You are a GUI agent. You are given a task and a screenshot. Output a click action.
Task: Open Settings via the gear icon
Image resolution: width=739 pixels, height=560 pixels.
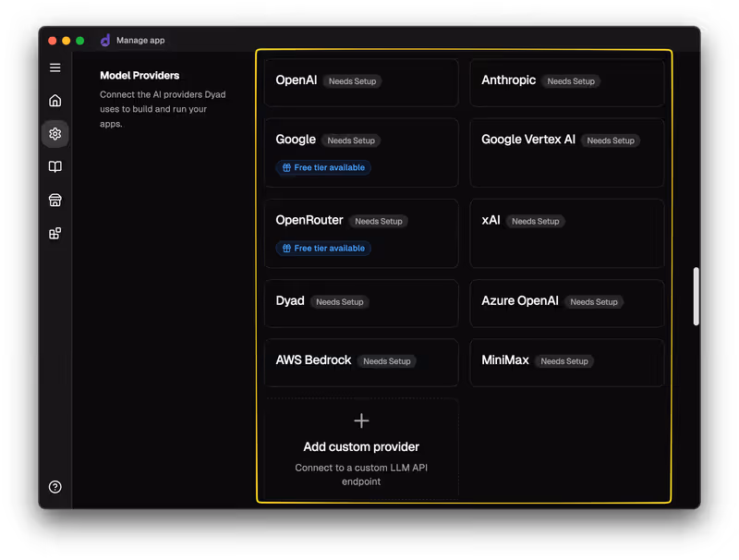point(55,134)
